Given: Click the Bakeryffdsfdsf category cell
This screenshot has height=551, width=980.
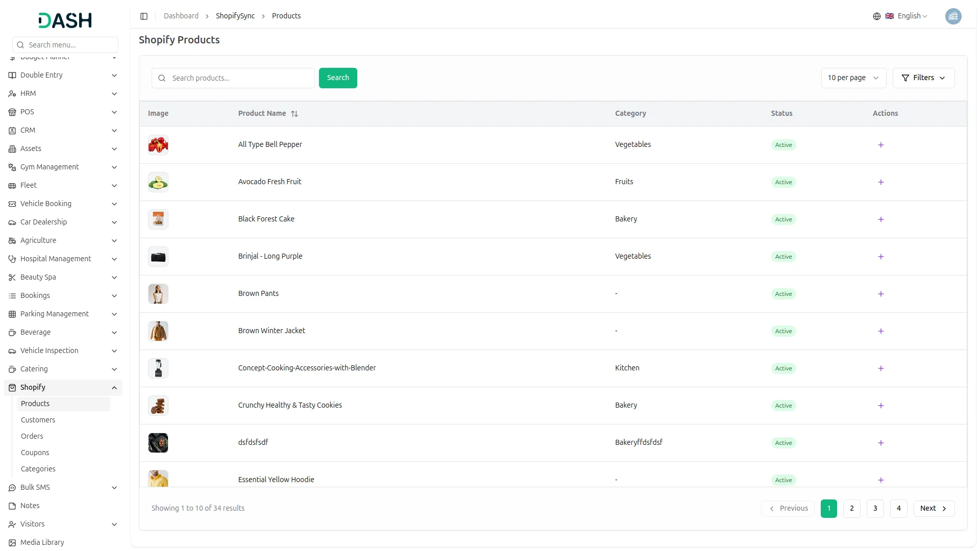Looking at the screenshot, I should pyautogui.click(x=639, y=443).
